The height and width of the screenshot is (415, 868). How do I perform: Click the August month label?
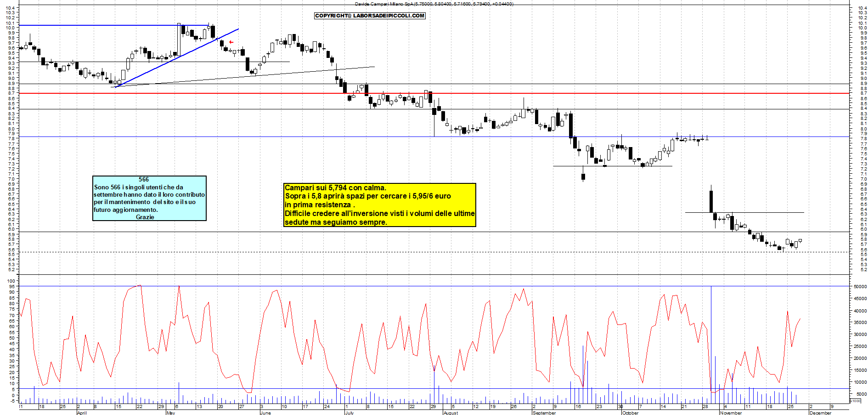click(451, 413)
